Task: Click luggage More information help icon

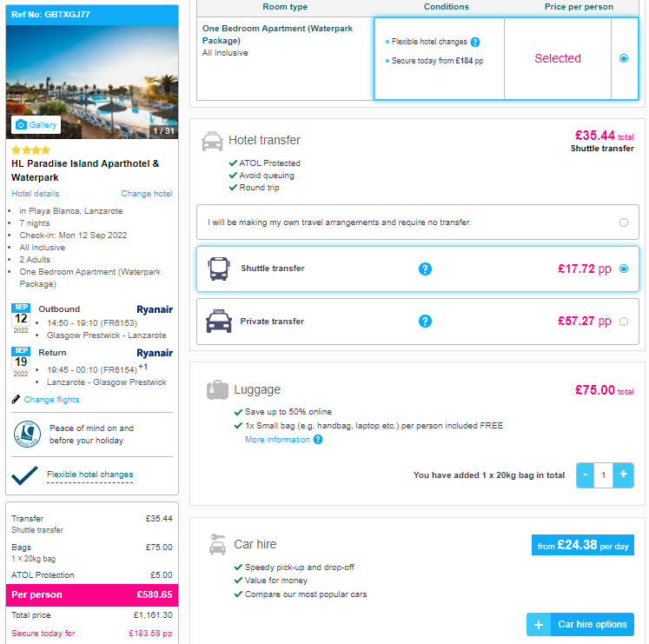Action: pyautogui.click(x=318, y=440)
